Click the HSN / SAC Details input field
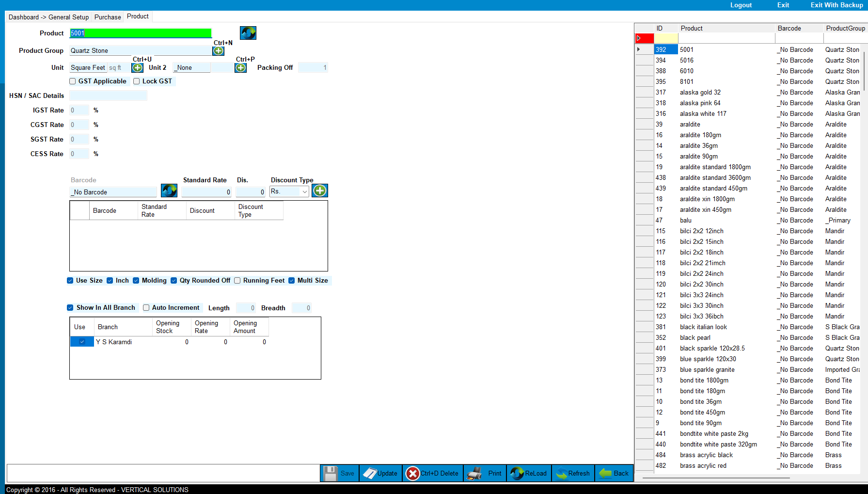The image size is (868, 494). click(x=108, y=96)
